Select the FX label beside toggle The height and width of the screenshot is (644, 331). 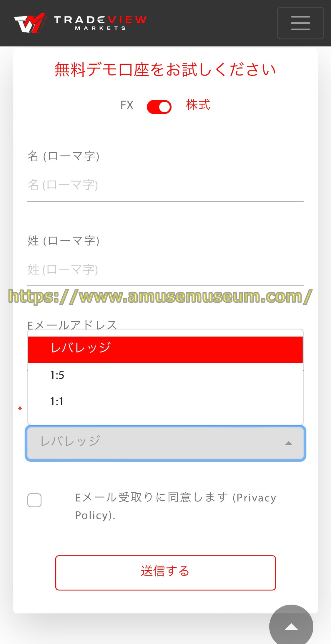127,105
